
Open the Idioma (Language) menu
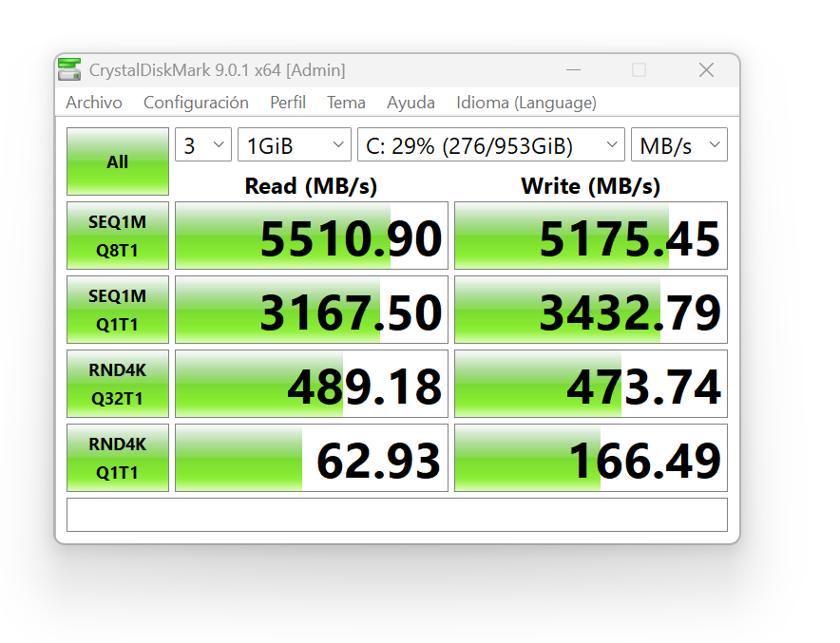tap(526, 103)
